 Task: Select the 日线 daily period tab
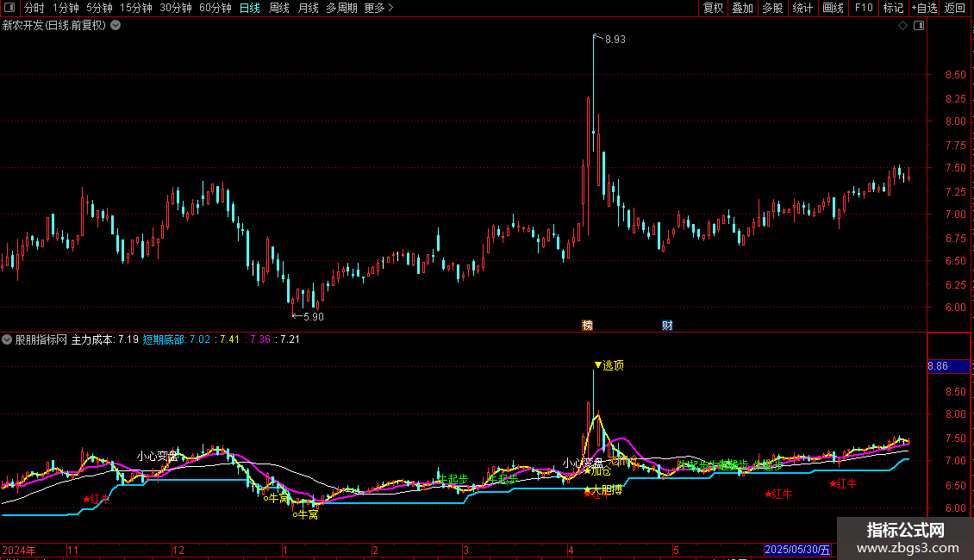pos(250,8)
